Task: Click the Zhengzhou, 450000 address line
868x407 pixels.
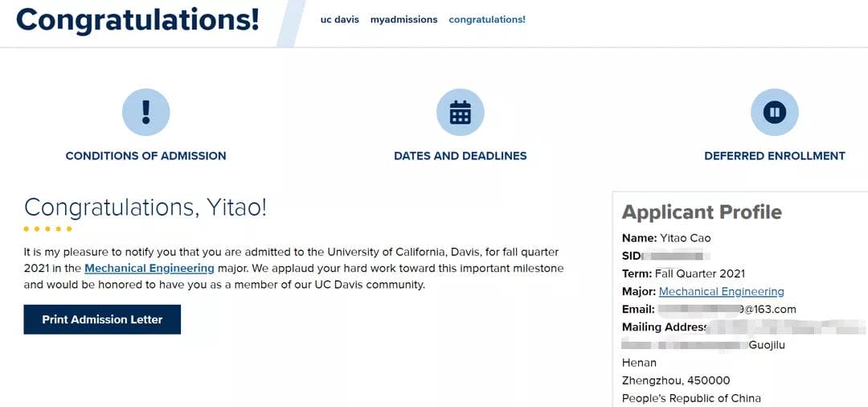Action: tap(676, 381)
